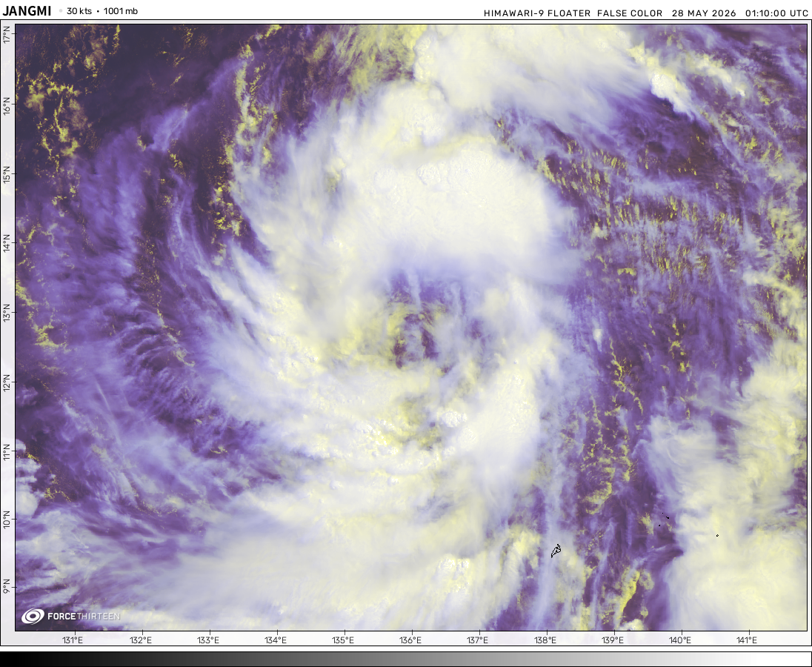Click the grey status dot beside JANGMI
Screen dimensions: 812x667
tap(61, 11)
